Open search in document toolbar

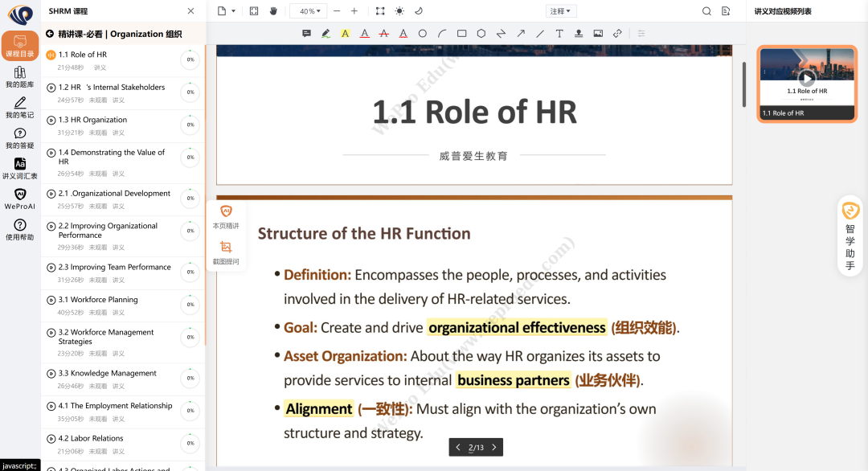706,11
